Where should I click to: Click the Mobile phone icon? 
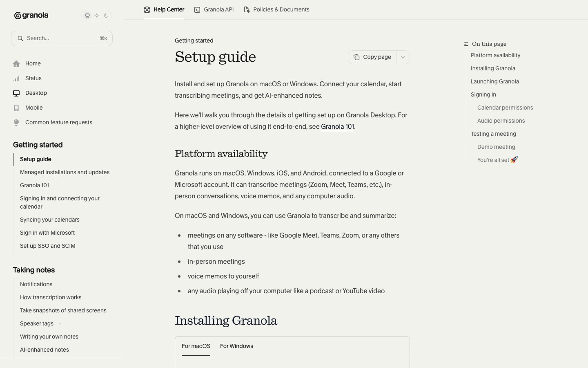[x=16, y=108]
